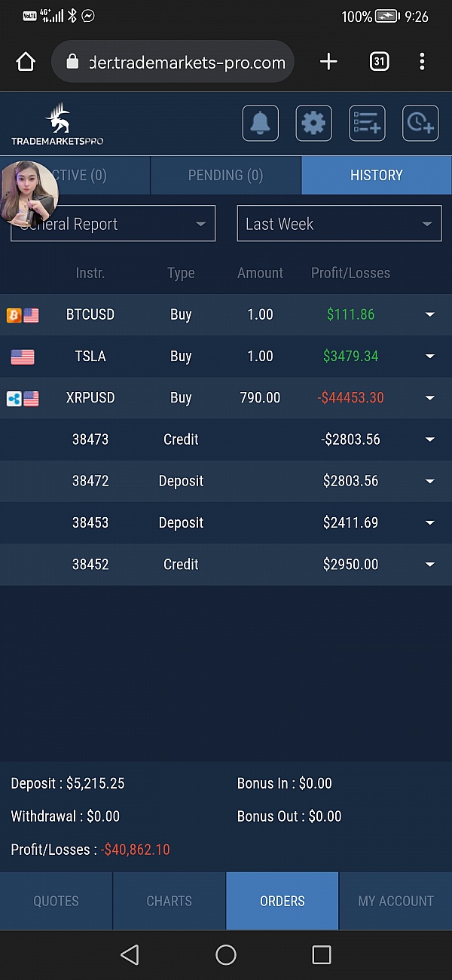Tap the floating profile photo bubble
Screen dimensions: 452x980
(x=29, y=194)
